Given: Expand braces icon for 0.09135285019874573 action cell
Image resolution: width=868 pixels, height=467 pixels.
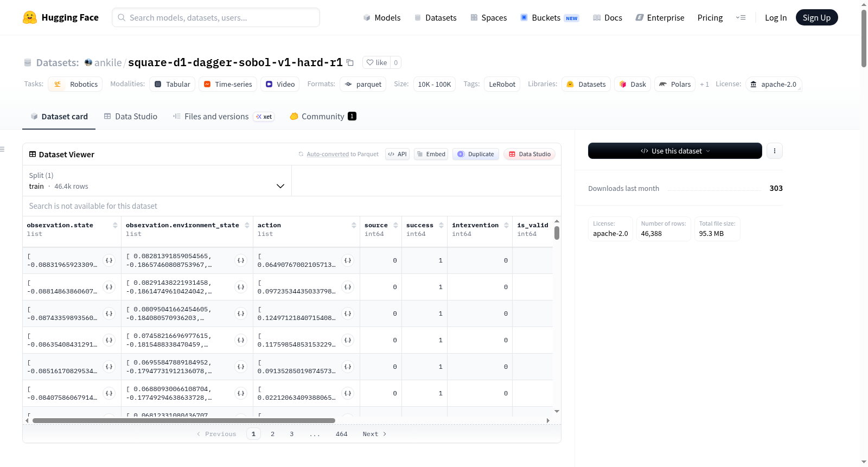Looking at the screenshot, I should click(348, 367).
